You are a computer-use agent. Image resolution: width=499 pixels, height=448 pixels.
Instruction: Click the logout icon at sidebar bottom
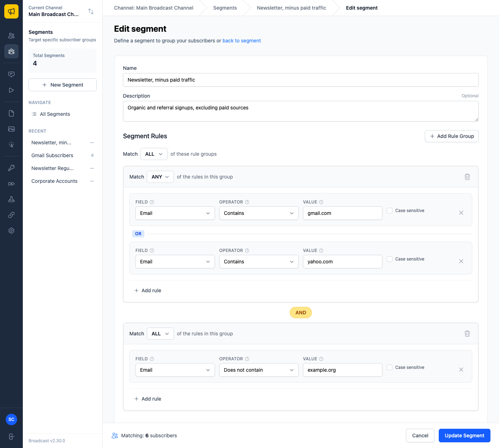pyautogui.click(x=11, y=437)
